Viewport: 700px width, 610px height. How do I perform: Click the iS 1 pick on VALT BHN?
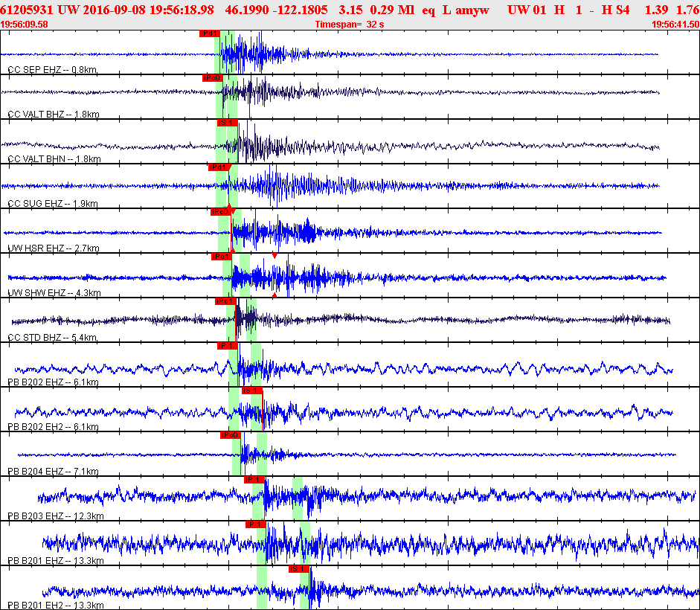click(x=227, y=123)
